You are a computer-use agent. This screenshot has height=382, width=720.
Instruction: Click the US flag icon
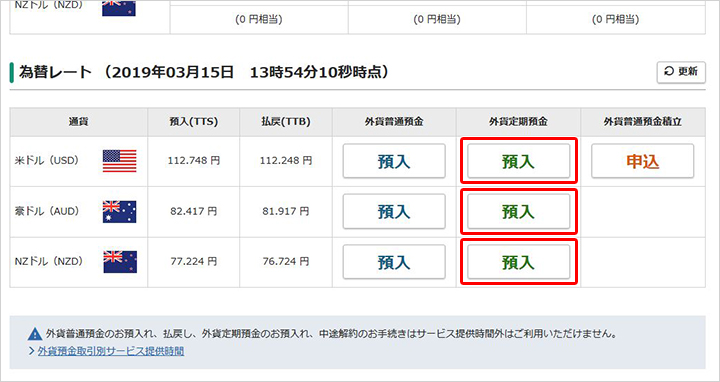pyautogui.click(x=119, y=161)
